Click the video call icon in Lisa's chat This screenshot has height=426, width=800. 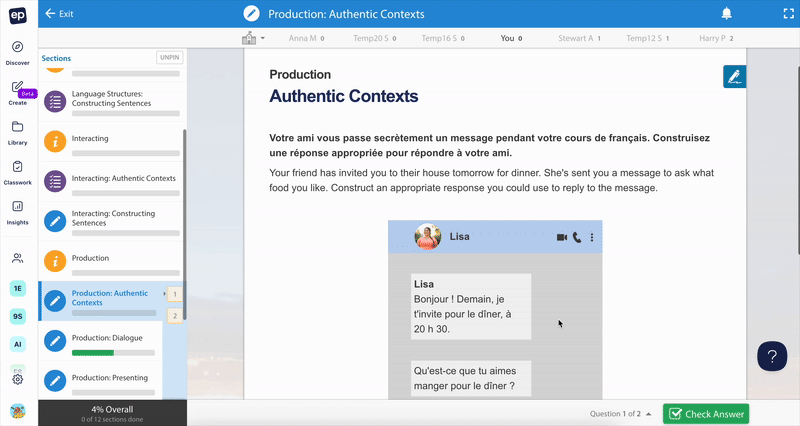point(562,238)
